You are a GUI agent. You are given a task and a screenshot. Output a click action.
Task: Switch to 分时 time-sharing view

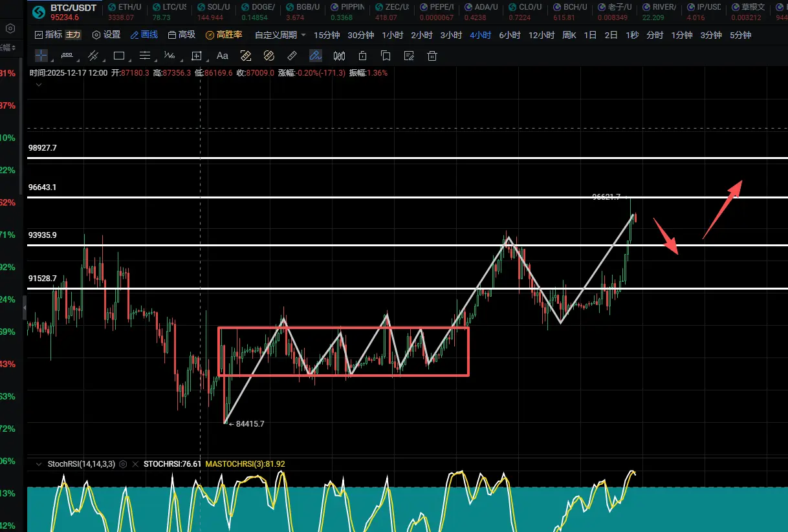pyautogui.click(x=655, y=35)
